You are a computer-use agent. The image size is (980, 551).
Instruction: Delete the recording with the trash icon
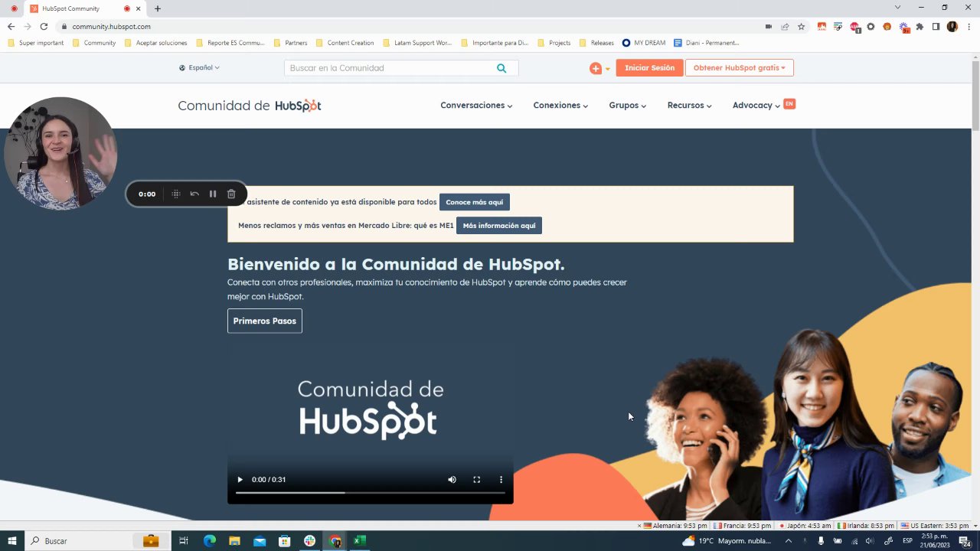pos(231,194)
